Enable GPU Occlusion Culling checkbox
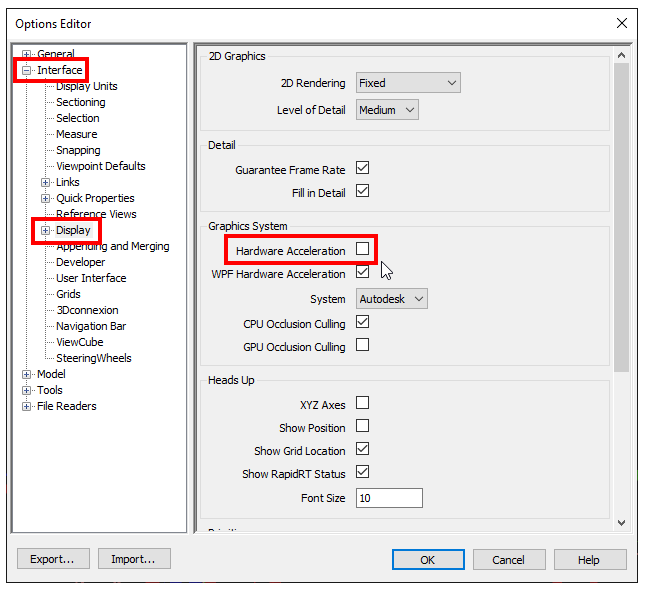The height and width of the screenshot is (590, 645). (362, 345)
